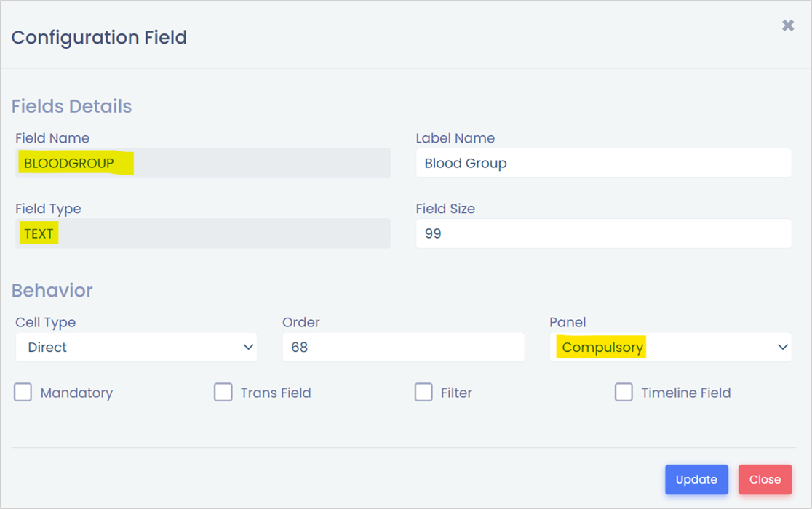Image resolution: width=812 pixels, height=509 pixels.
Task: Toggle the Timeline Field checkbox
Action: [624, 392]
